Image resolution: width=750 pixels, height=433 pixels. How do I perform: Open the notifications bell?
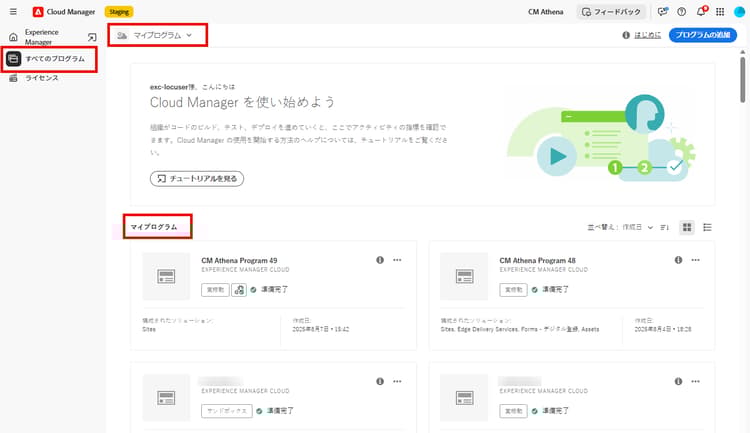point(701,11)
